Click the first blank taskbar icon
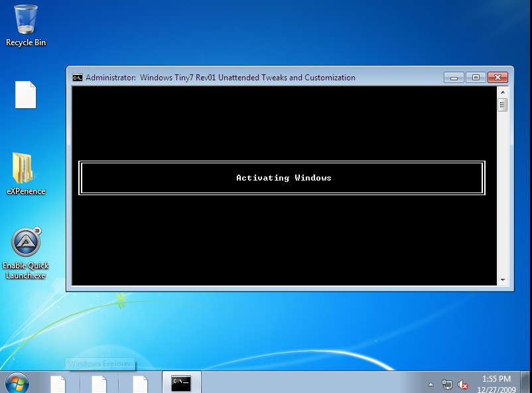This screenshot has width=532, height=393. 58,384
